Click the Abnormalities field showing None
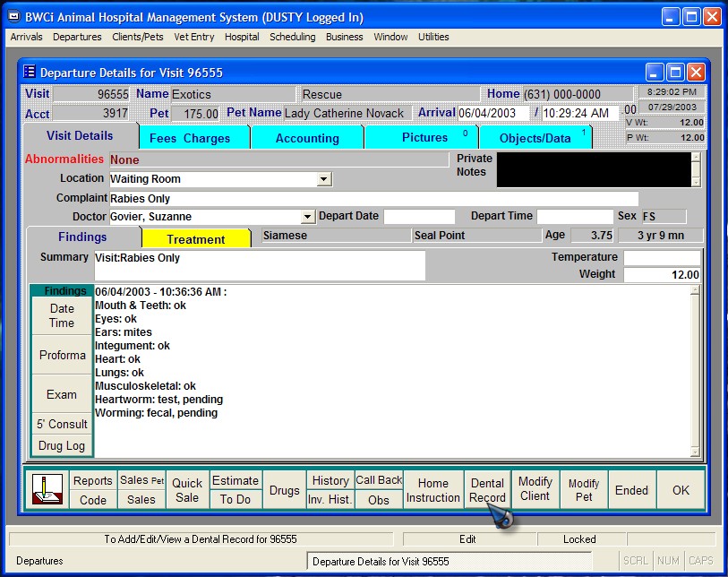The width and height of the screenshot is (728, 577). 279,159
